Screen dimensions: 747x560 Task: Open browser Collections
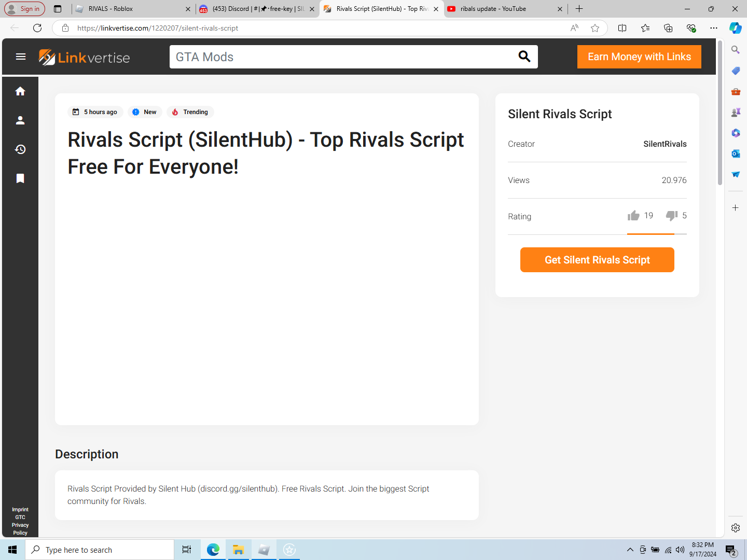[668, 28]
